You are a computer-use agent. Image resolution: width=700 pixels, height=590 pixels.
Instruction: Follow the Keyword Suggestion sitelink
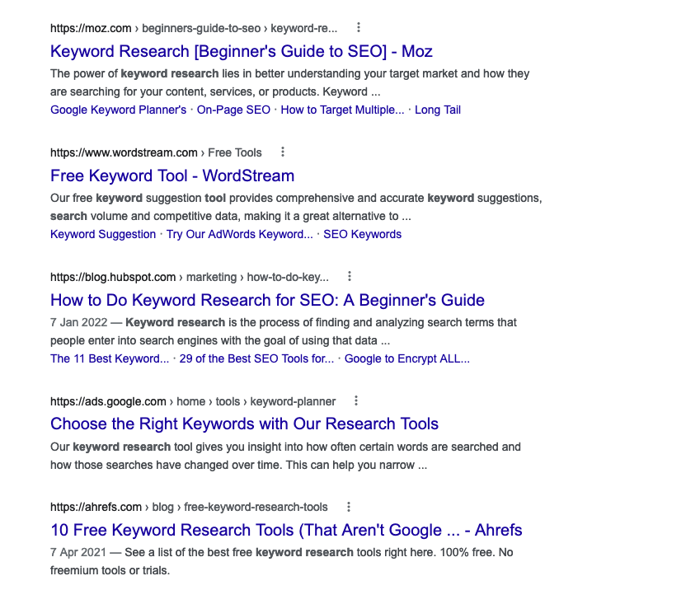(x=103, y=234)
